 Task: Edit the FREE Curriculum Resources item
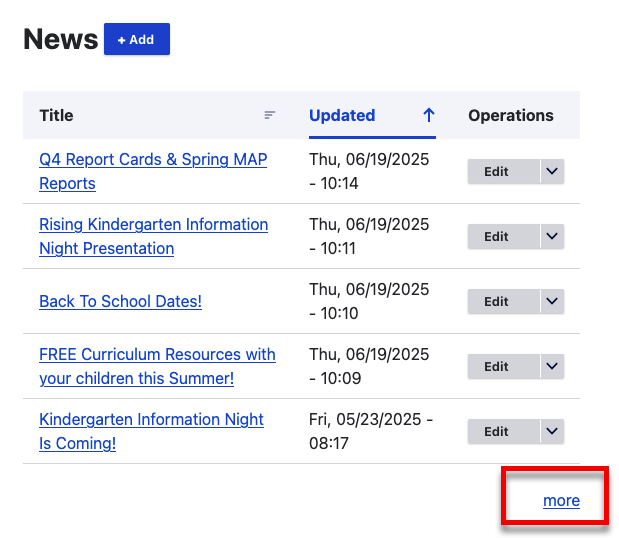click(x=497, y=367)
